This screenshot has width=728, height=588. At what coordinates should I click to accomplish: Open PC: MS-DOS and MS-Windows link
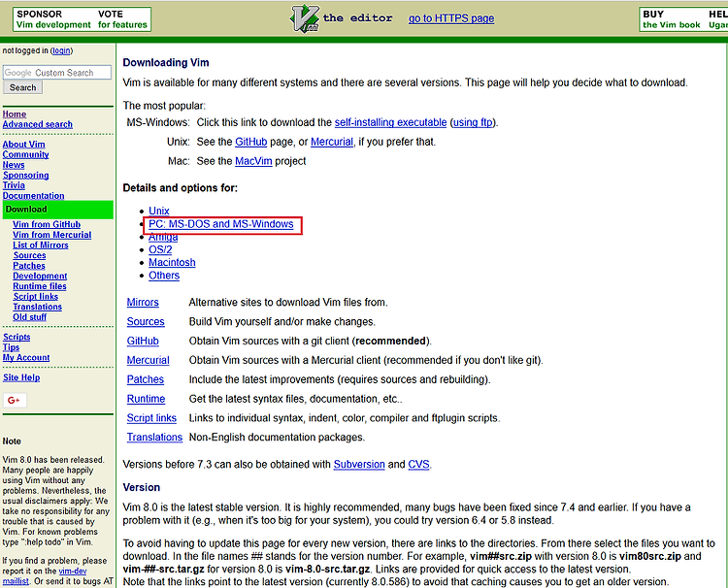tap(221, 224)
